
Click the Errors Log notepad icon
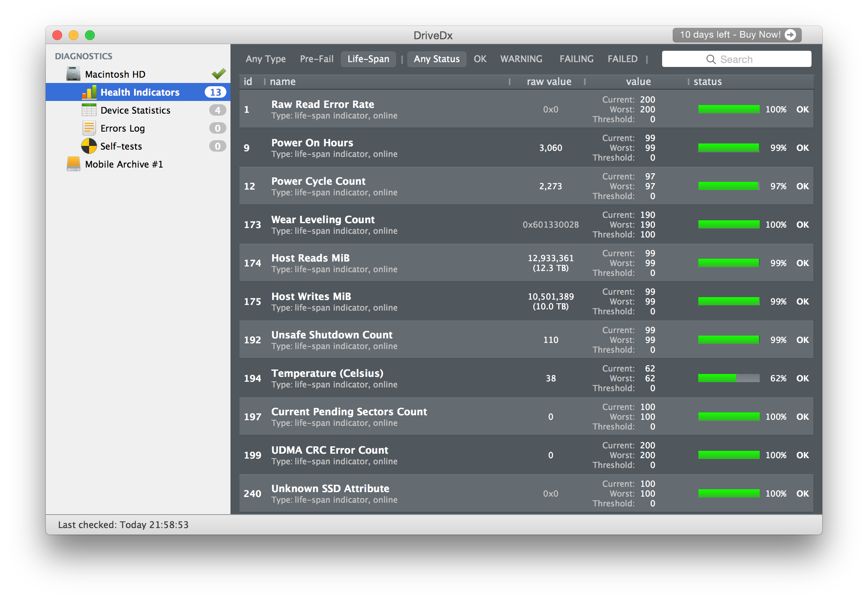(x=89, y=128)
